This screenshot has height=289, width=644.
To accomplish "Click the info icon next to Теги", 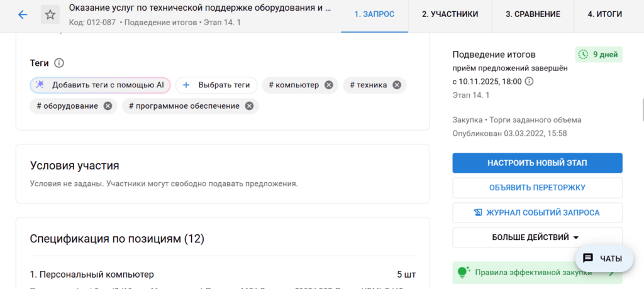I will pos(59,63).
